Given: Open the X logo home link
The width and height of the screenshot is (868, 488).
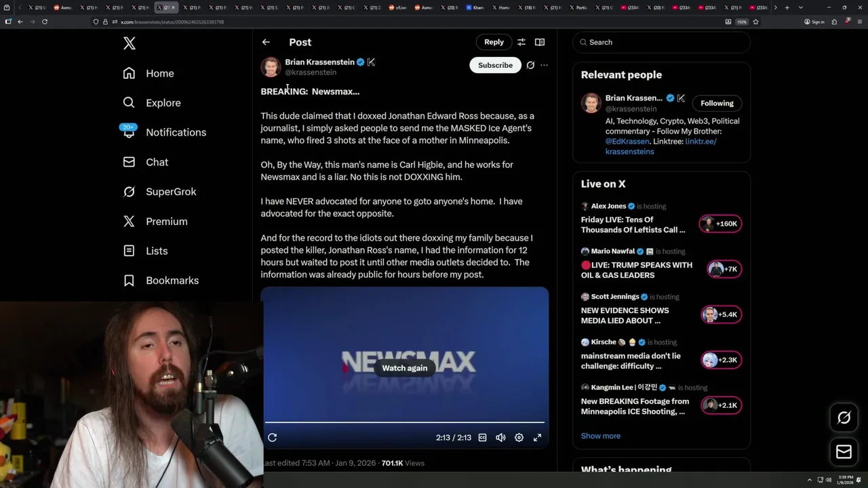Looking at the screenshot, I should coord(130,43).
